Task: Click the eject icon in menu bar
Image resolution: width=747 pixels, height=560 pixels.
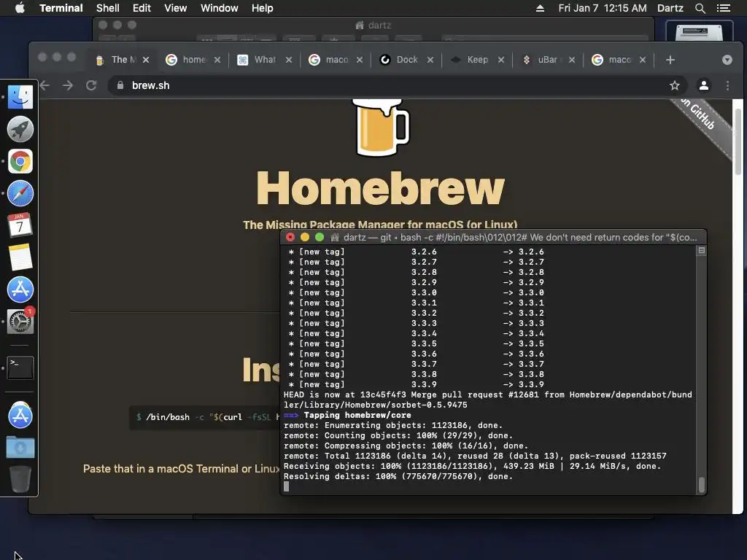Action: 540,8
